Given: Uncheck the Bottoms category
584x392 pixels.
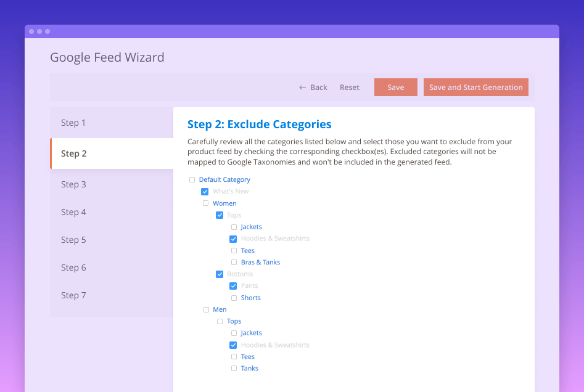Looking at the screenshot, I should tap(220, 274).
